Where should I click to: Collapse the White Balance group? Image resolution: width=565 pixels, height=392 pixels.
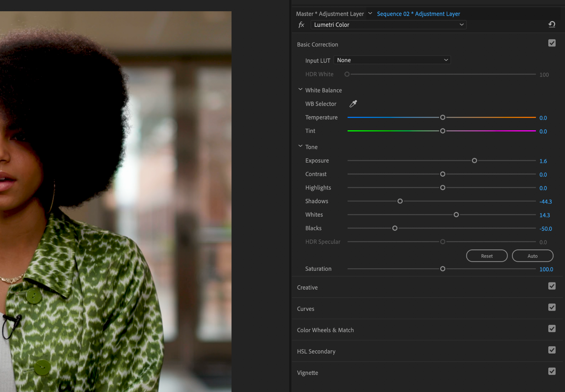pos(300,89)
